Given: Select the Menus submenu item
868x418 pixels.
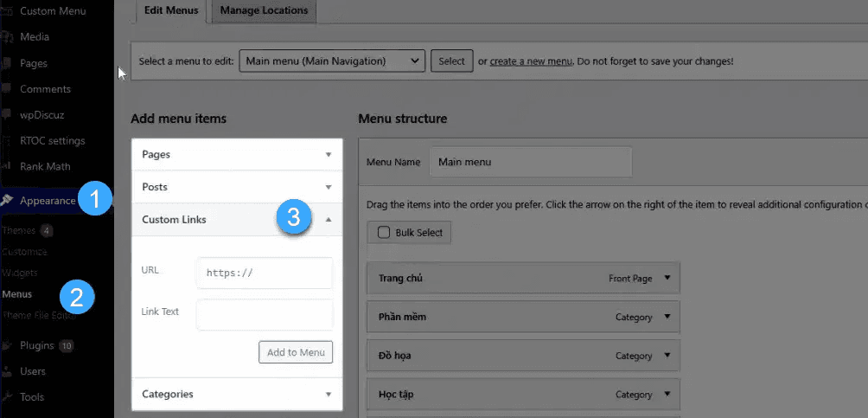Looking at the screenshot, I should [x=17, y=294].
